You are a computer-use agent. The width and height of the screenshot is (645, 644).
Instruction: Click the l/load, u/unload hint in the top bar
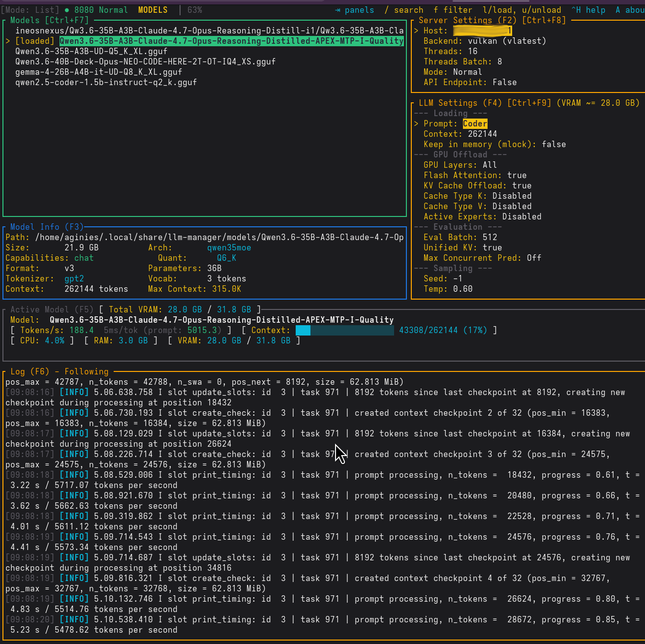[x=522, y=10]
